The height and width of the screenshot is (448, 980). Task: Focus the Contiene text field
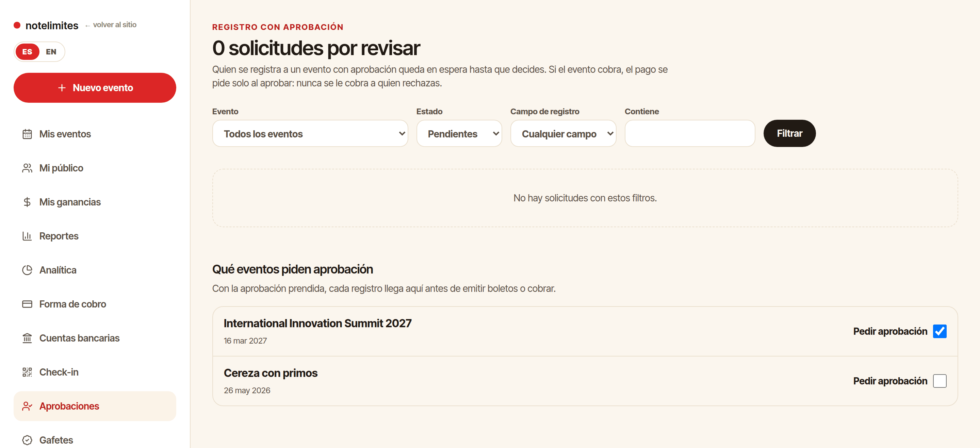pos(690,133)
